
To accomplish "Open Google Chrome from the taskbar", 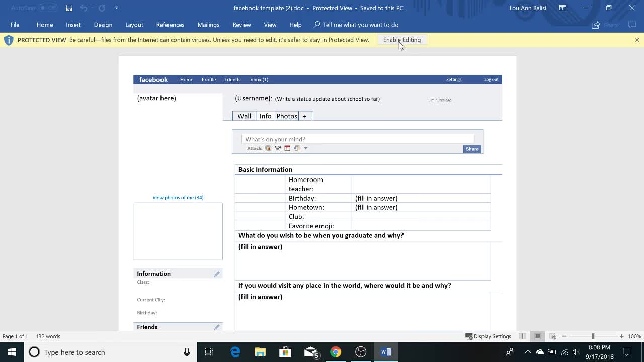I will point(336,352).
